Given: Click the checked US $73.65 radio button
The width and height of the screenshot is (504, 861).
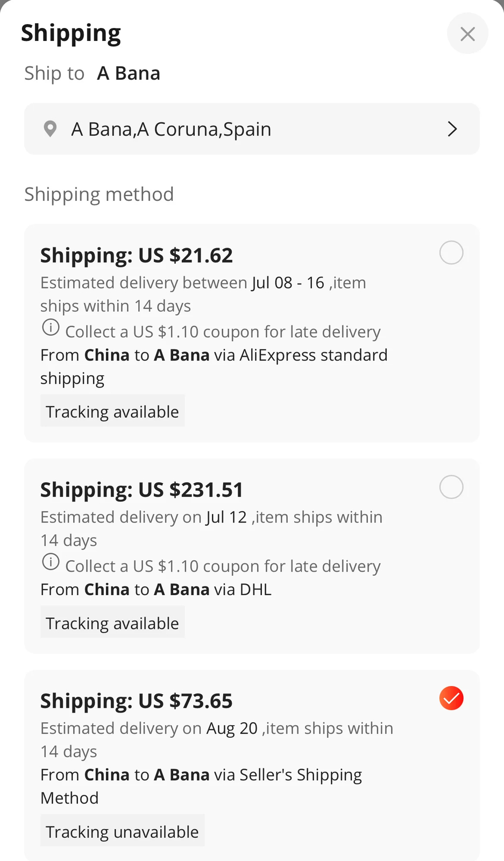Looking at the screenshot, I should 451,698.
